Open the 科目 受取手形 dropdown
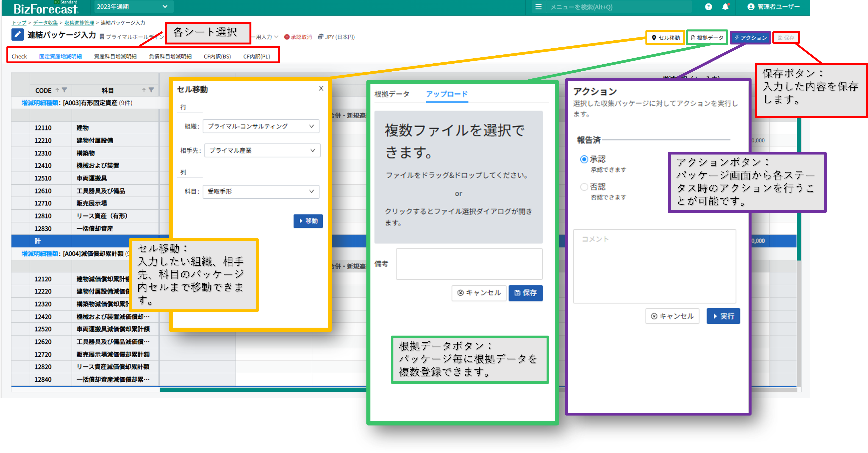 pyautogui.click(x=261, y=192)
